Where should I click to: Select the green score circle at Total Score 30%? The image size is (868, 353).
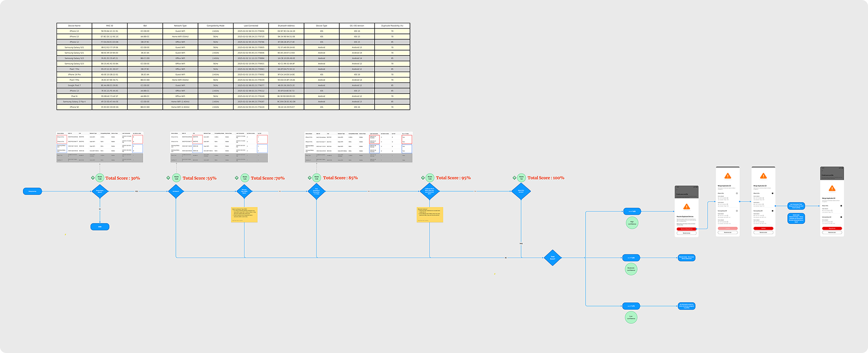point(100,178)
